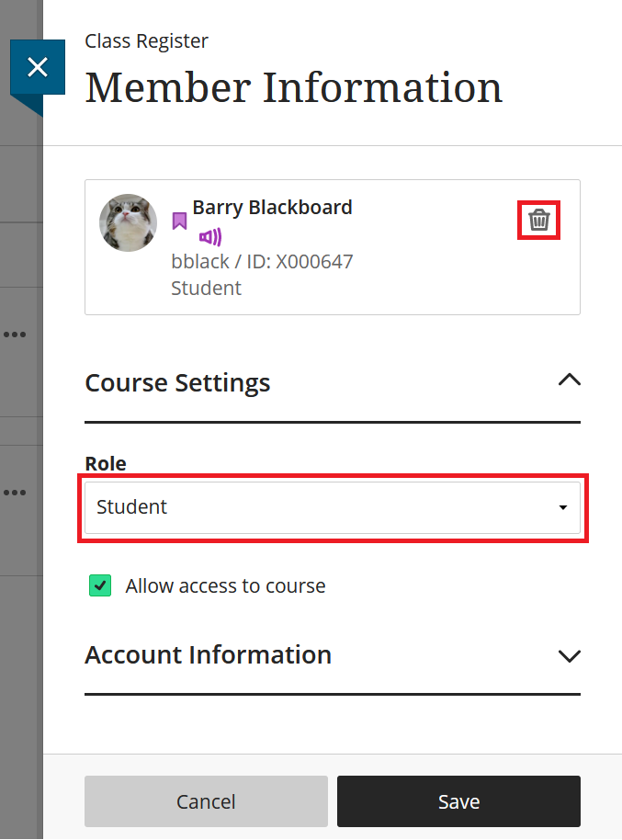This screenshot has height=840, width=622.
Task: Collapse the Course Settings section
Action: (x=569, y=380)
